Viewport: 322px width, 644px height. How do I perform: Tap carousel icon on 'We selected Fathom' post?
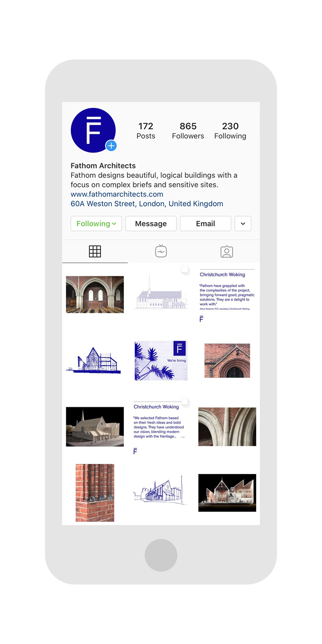[x=185, y=402]
